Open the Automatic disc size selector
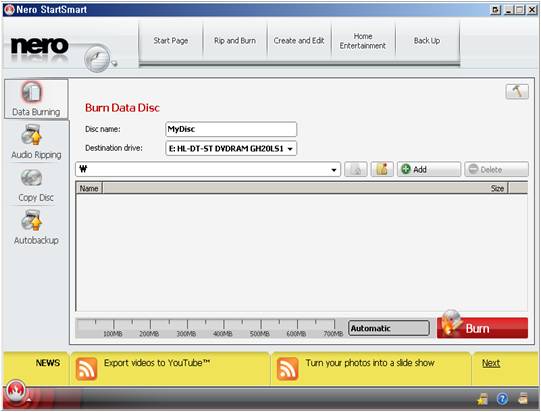541x412 pixels. tap(389, 328)
